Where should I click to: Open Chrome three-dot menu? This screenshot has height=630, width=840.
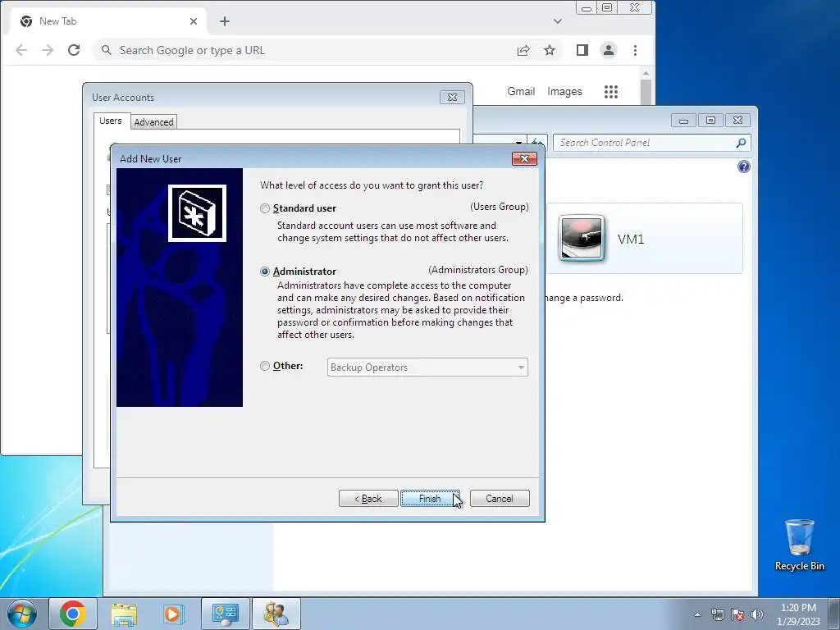pyautogui.click(x=636, y=50)
